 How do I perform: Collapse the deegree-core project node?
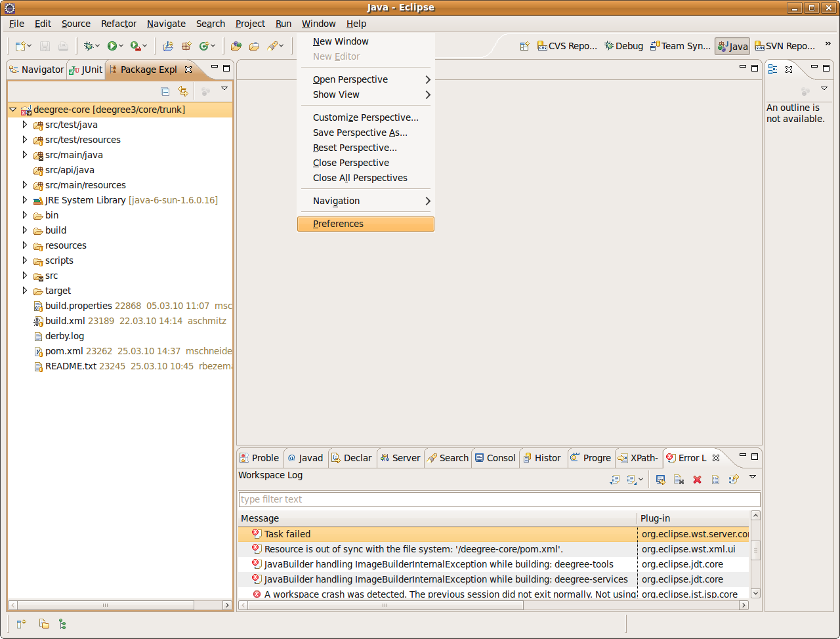pos(13,110)
